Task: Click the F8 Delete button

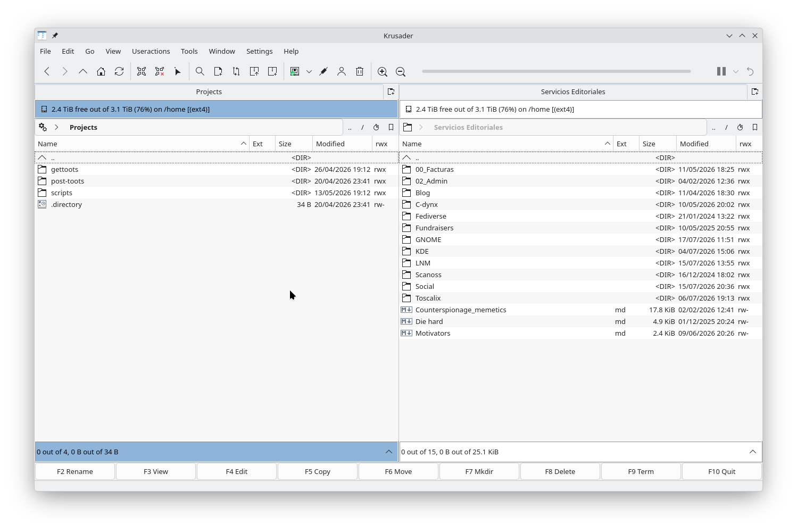Action: coord(560,471)
